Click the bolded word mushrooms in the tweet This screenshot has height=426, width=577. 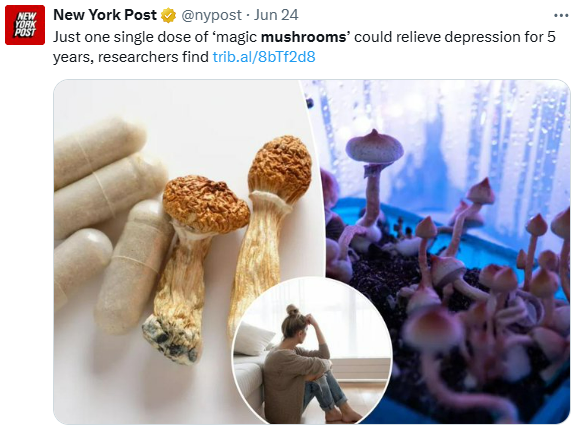305,37
